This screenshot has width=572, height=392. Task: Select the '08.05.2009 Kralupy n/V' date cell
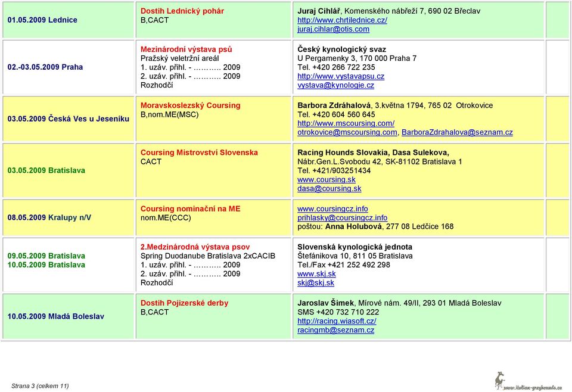pos(69,217)
